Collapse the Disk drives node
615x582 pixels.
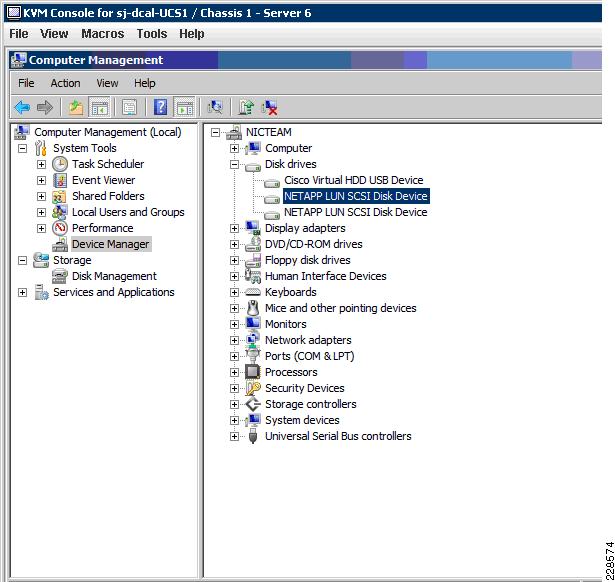[x=234, y=164]
